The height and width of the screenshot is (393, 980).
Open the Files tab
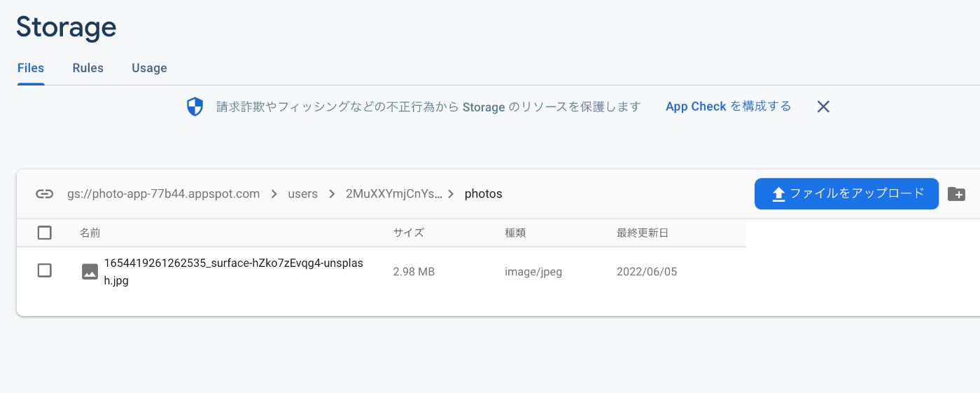31,68
